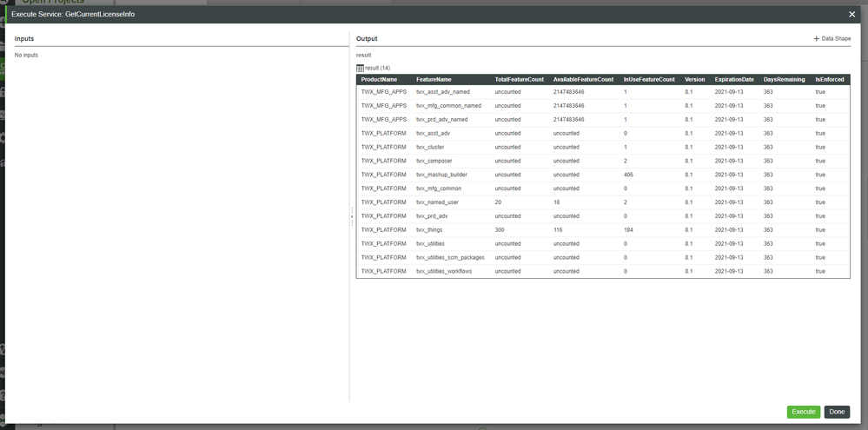Select the twx_prd_adv_named feature cell
This screenshot has height=430, width=868.
coord(441,120)
